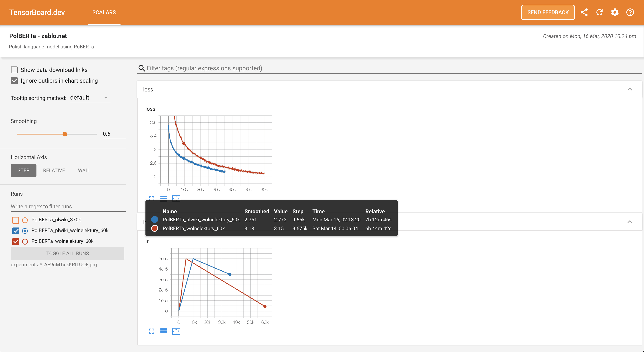644x352 pixels.
Task: Click the experiment ID text below runs
Action: click(54, 265)
